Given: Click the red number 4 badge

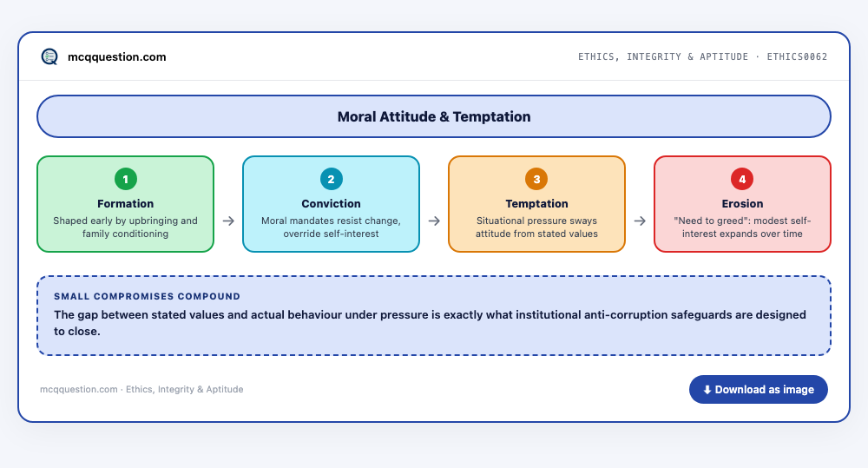Looking at the screenshot, I should (x=742, y=179).
